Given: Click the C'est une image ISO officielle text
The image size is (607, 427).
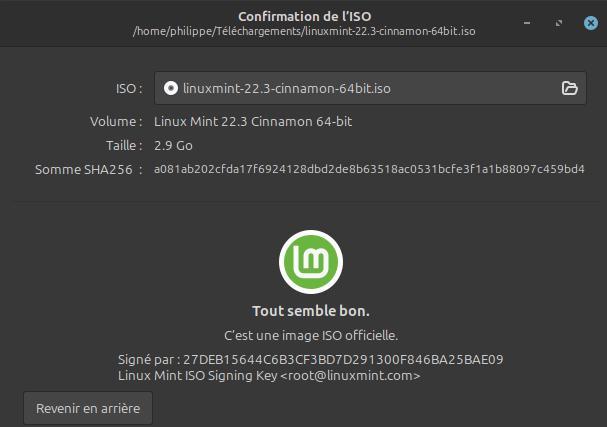Looking at the screenshot, I should click(x=311, y=335).
